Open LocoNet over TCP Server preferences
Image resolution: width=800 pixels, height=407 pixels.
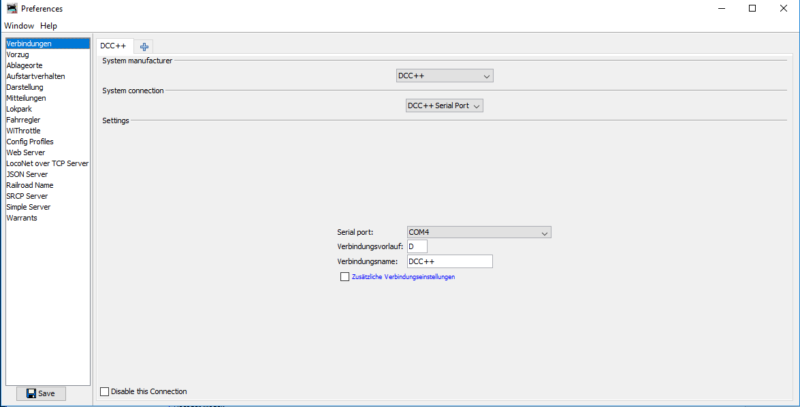48,163
